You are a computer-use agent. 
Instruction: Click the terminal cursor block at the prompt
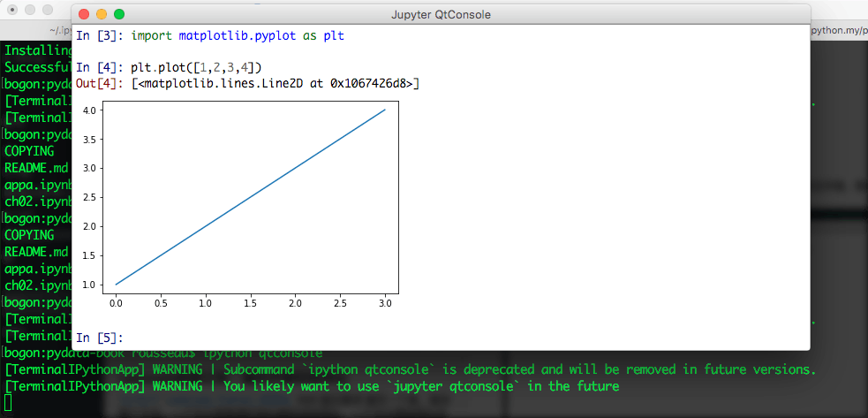pyautogui.click(x=8, y=402)
